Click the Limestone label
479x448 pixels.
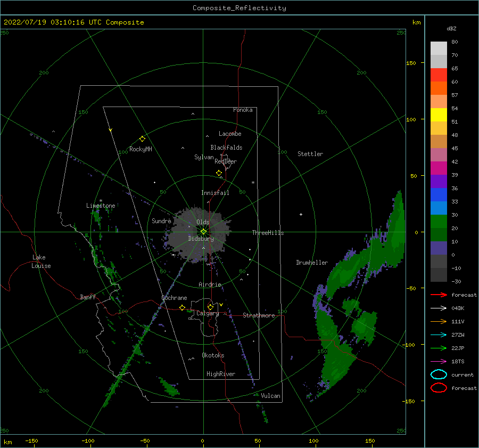[x=101, y=206]
